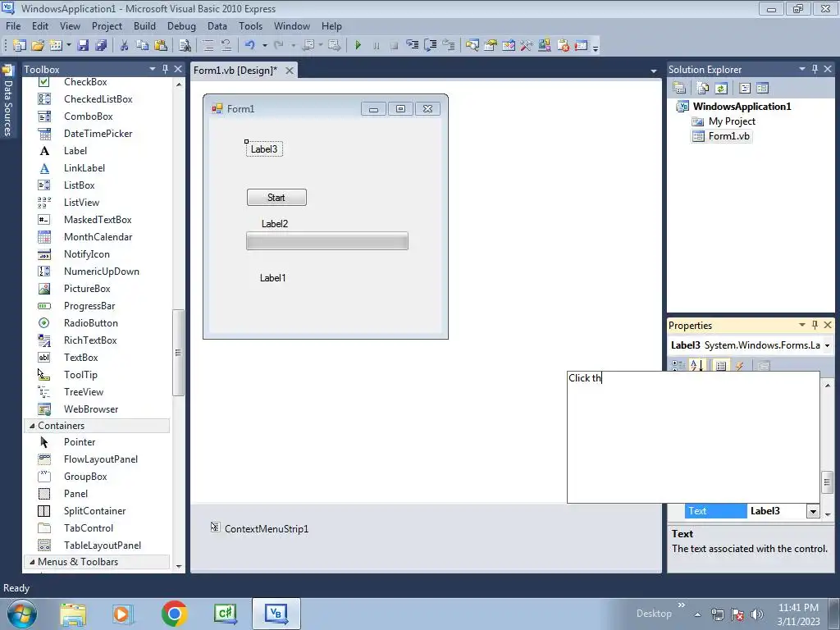Screen dimensions: 840x630
Task: Switch Properties panel to Alphabetical sort
Action: coord(696,365)
